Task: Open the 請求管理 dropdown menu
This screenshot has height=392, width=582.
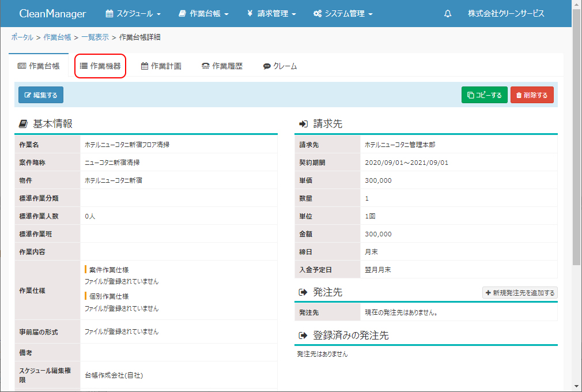Action: click(x=271, y=14)
